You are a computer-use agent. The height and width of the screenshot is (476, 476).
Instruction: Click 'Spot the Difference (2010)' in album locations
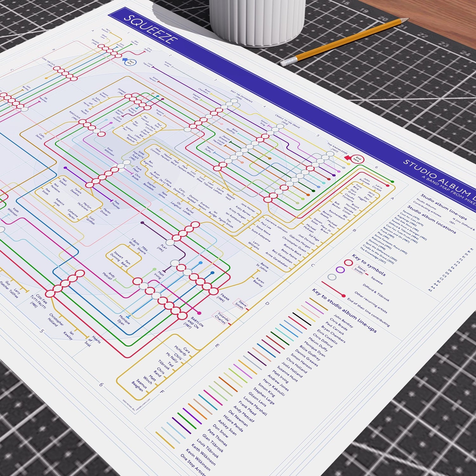pyautogui.click(x=381, y=252)
